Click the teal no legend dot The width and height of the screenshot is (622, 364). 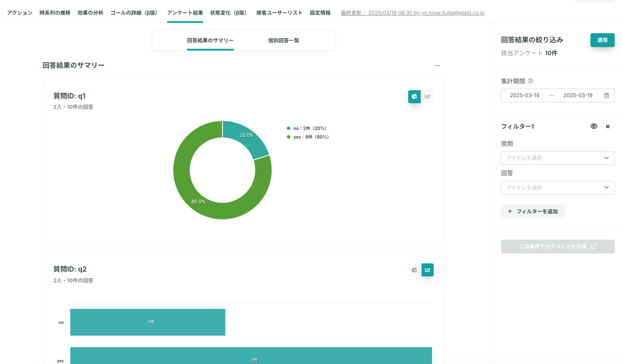point(289,128)
